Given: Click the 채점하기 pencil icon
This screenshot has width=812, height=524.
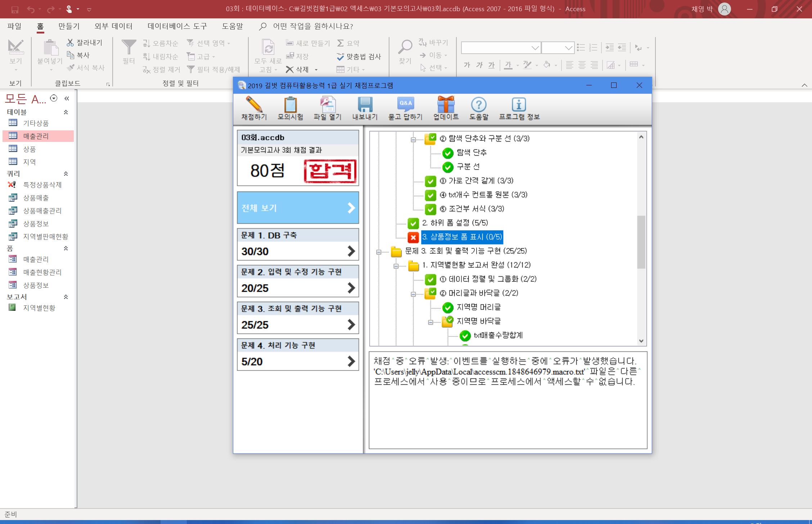Looking at the screenshot, I should click(x=254, y=105).
